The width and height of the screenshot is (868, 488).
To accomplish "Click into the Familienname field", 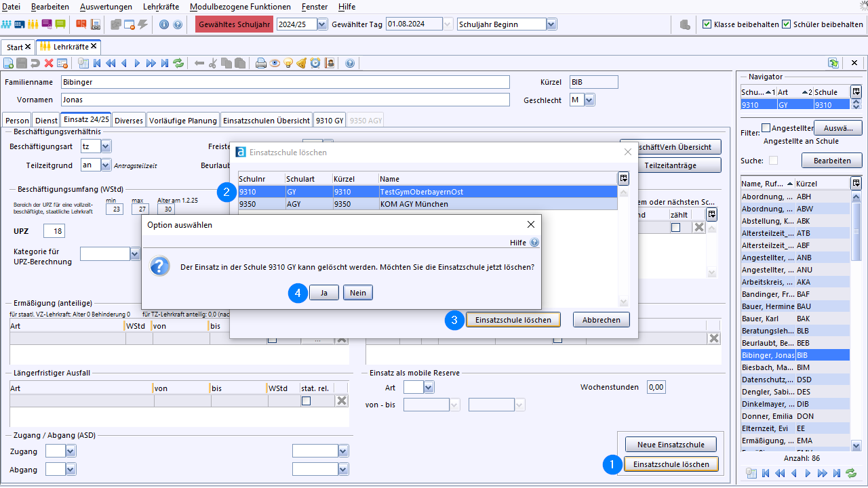I will coord(285,82).
